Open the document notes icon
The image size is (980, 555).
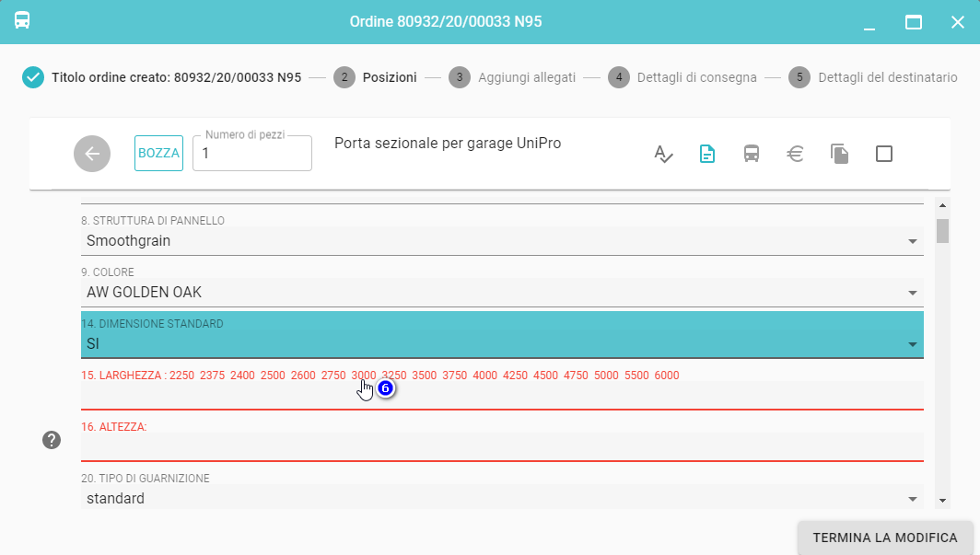(707, 154)
